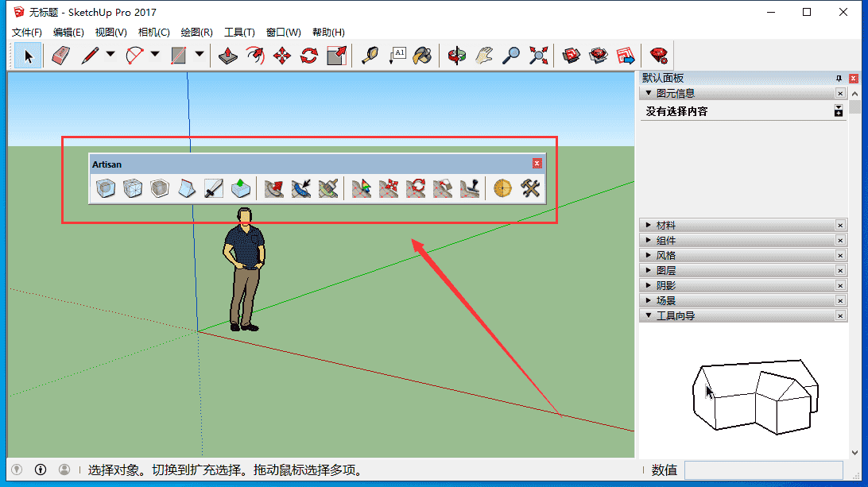
Task: Activate the Line pencil tool
Action: [x=91, y=56]
